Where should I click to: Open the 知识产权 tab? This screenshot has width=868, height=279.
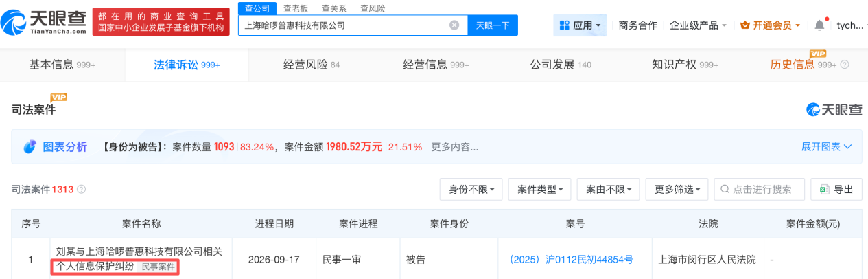pos(685,65)
